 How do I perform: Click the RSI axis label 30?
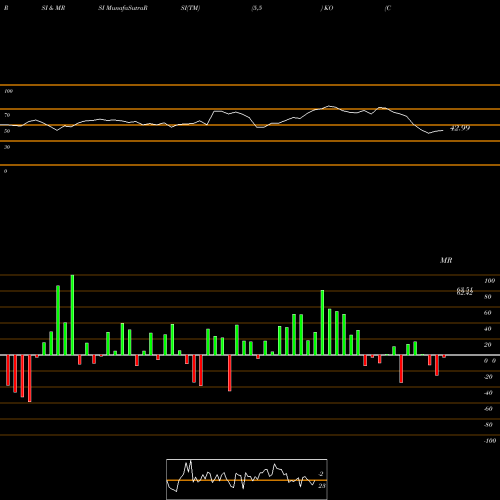click(7, 147)
